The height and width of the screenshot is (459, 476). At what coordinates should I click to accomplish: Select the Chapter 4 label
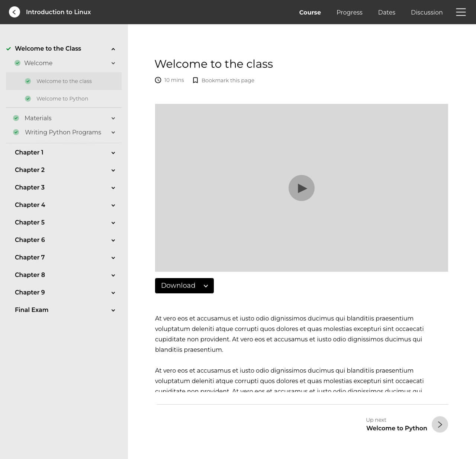click(30, 205)
